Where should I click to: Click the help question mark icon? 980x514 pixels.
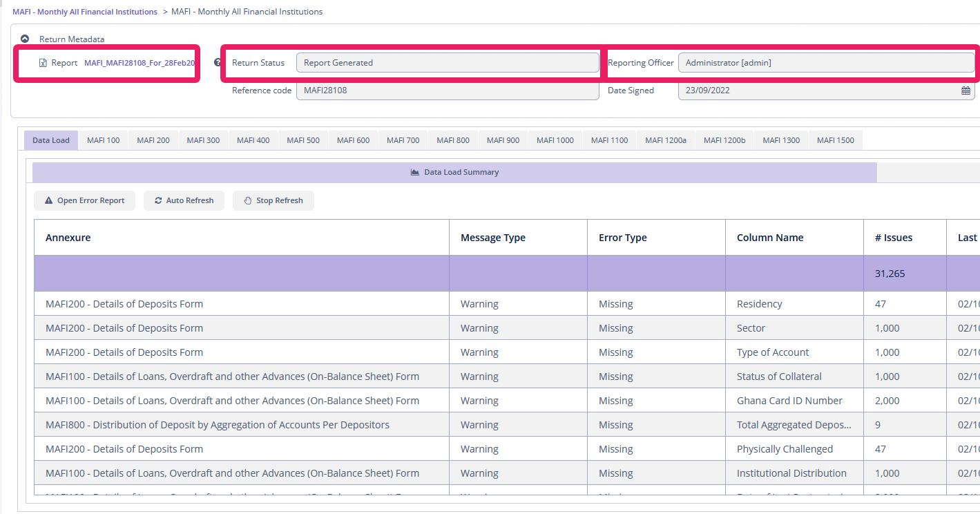point(218,63)
